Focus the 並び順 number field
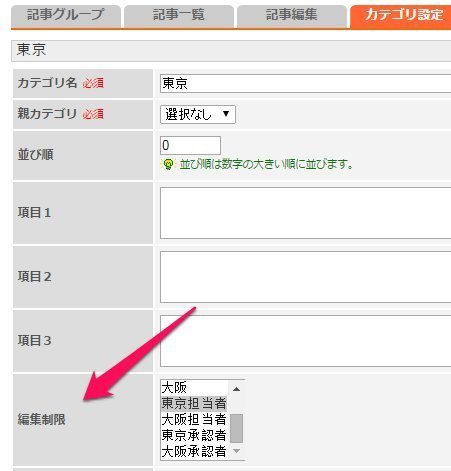 (190, 145)
